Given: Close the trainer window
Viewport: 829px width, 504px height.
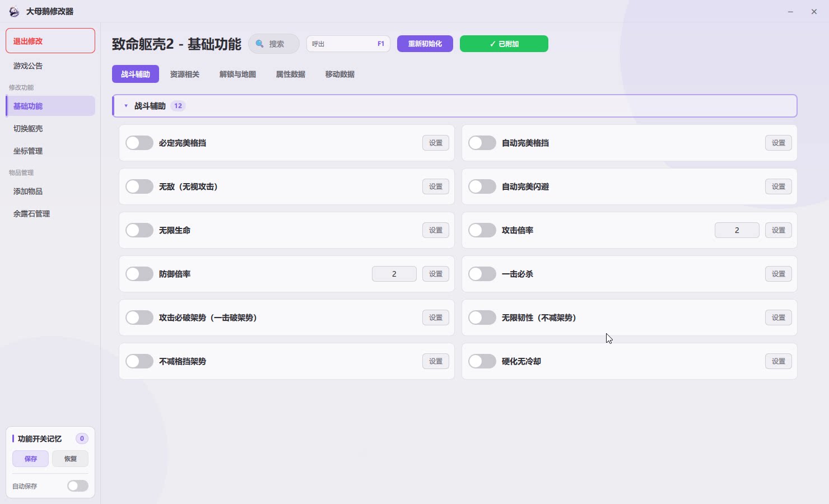Looking at the screenshot, I should [814, 12].
